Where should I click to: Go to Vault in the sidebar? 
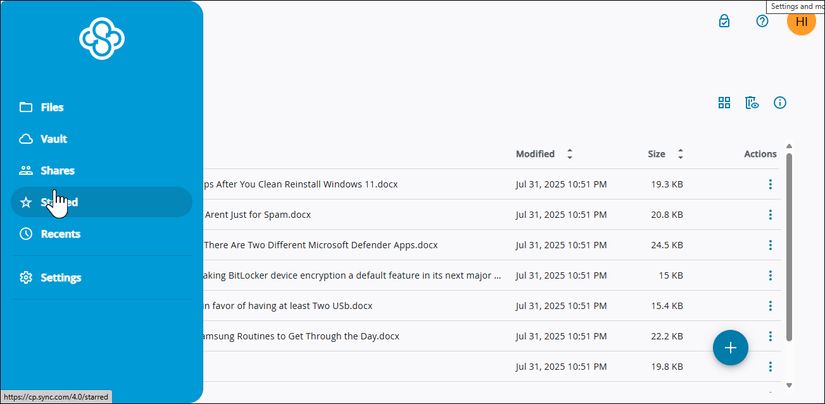point(54,139)
